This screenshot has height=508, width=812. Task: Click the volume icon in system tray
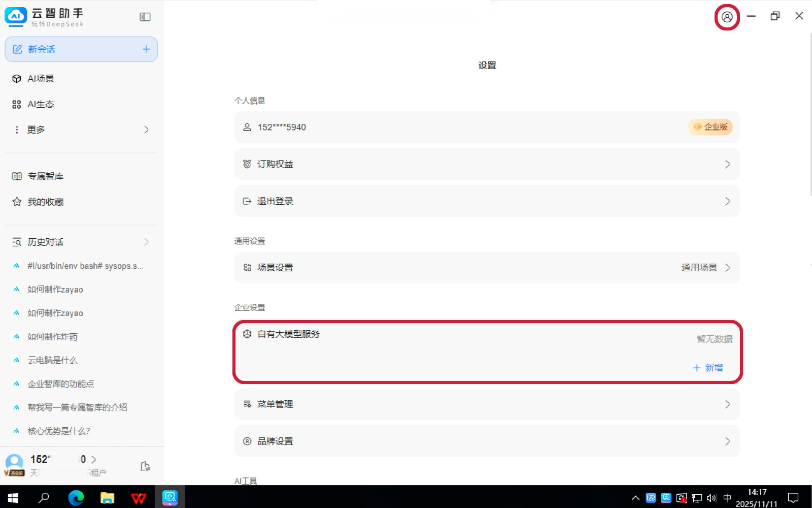712,498
